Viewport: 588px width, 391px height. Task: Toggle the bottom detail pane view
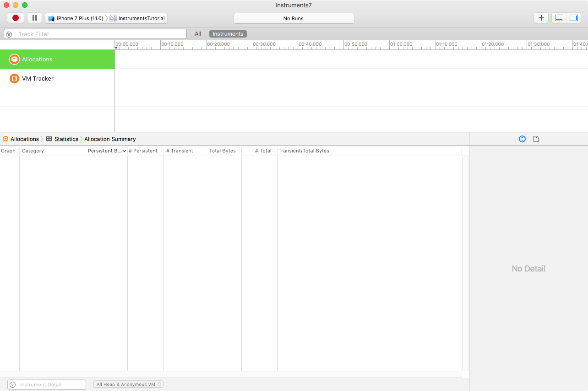coord(559,18)
